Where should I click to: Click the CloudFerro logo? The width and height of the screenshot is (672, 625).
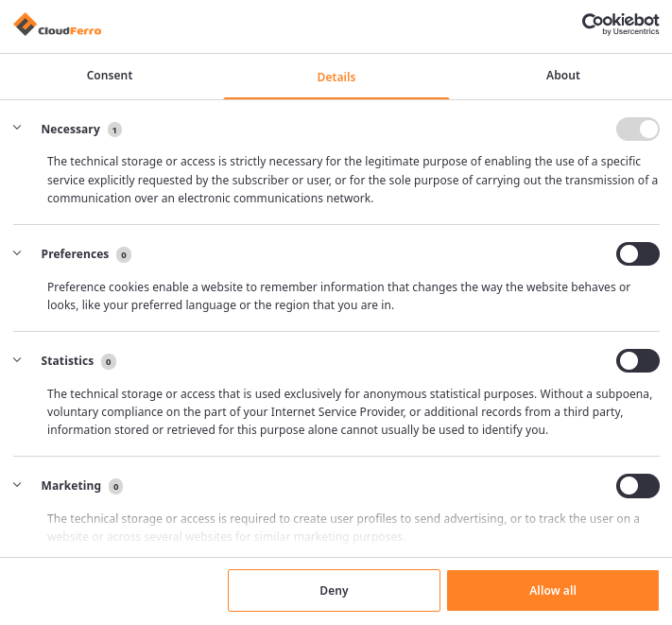coord(58,26)
